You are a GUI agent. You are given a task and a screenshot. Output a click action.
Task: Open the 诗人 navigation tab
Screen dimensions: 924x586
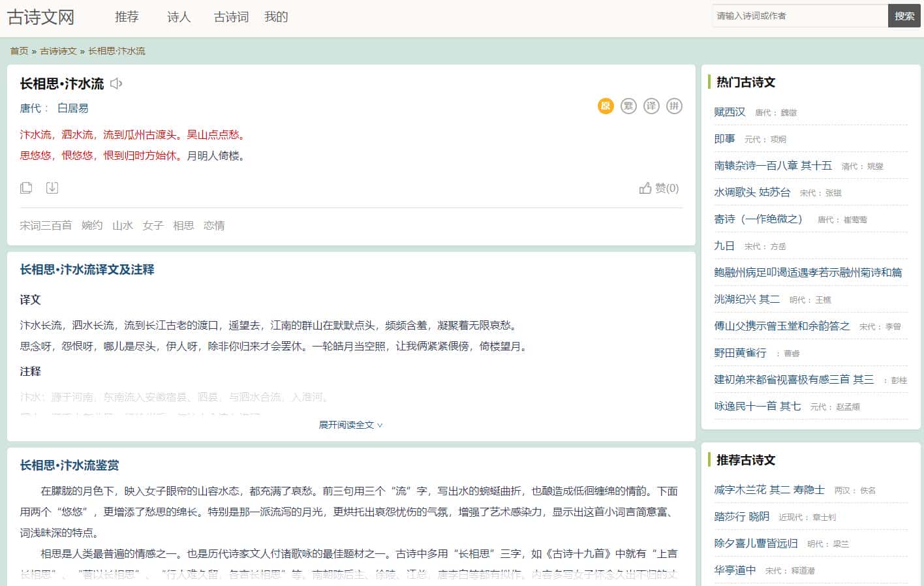coord(179,17)
